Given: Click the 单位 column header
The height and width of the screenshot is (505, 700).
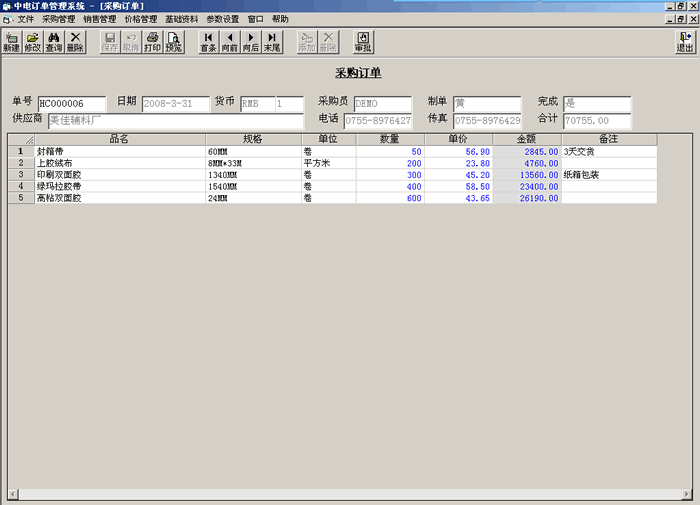Looking at the screenshot, I should (x=329, y=139).
